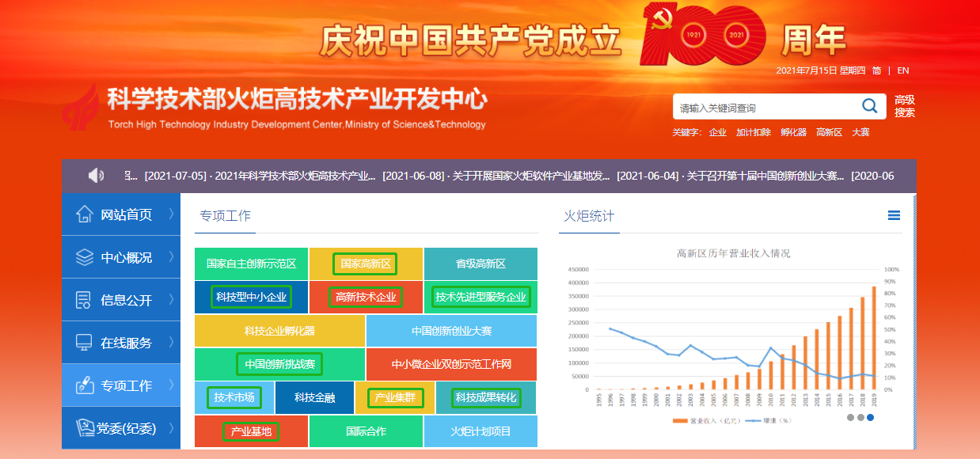Image resolution: width=980 pixels, height=459 pixels.
Task: Open the 高新技术企业 tile
Action: click(365, 298)
